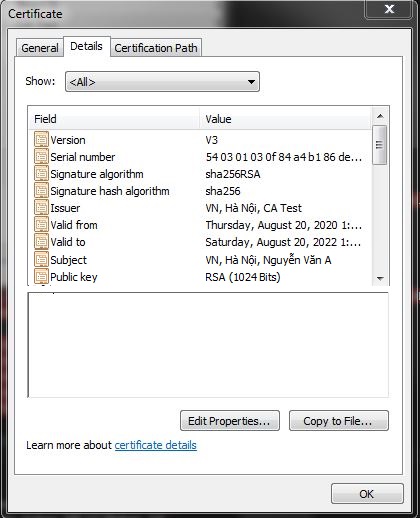Viewport: 420px width, 518px height.
Task: Confirm the dialog with OK
Action: 367,494
